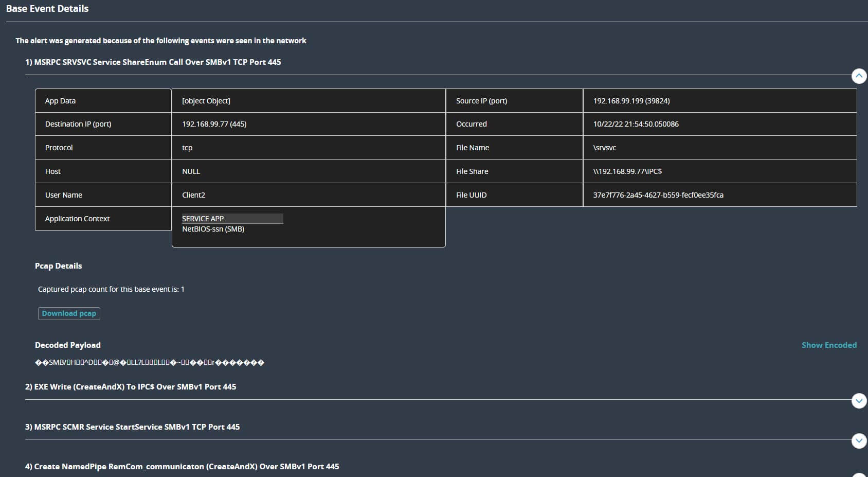Expand the EXE Write CreateAndX event
The height and width of the screenshot is (477, 868).
859,401
